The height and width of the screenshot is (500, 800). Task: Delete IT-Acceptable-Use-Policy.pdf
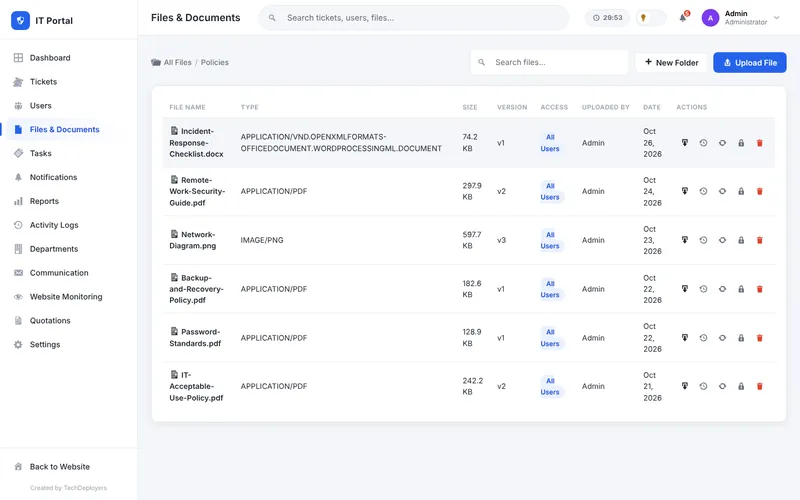pos(759,386)
